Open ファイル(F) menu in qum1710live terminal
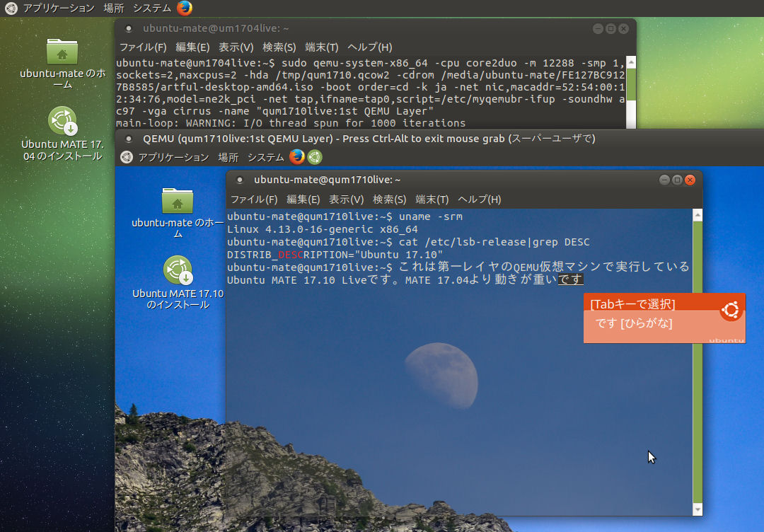This screenshot has height=532, width=764. coord(254,199)
